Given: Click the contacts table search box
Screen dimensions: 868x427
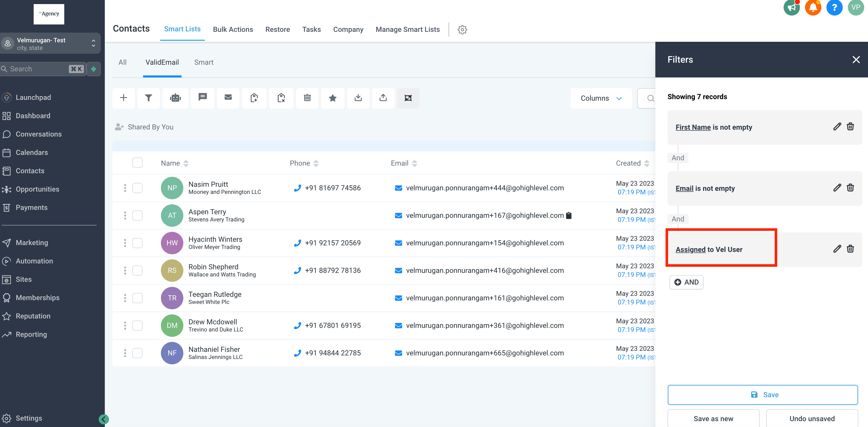Looking at the screenshot, I should tap(646, 98).
